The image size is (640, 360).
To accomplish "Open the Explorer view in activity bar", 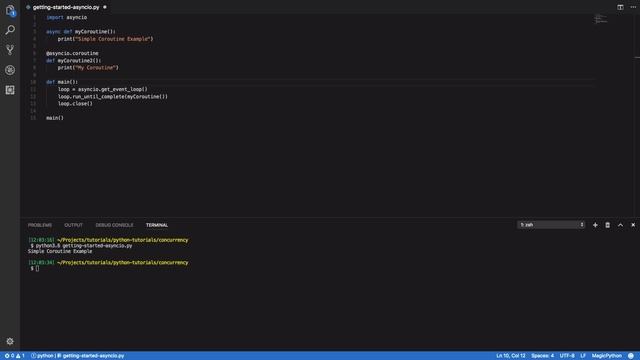I will tap(10, 10).
